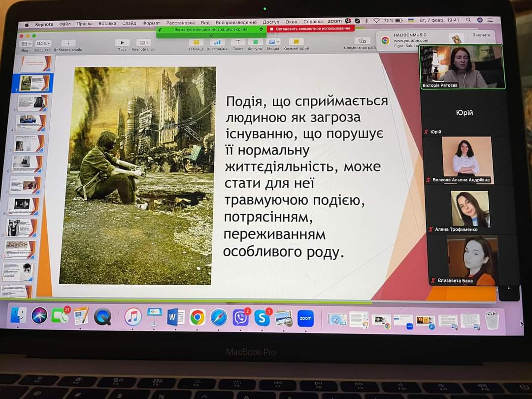This screenshot has height=399, width=532.
Task: Click Вікторія Ратеєва's video tile
Action: (x=462, y=67)
